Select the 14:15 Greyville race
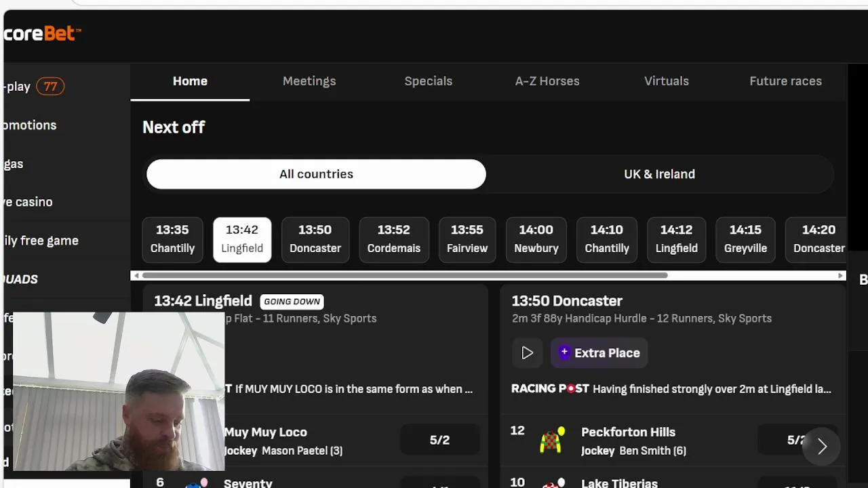The height and width of the screenshot is (488, 868). (745, 239)
